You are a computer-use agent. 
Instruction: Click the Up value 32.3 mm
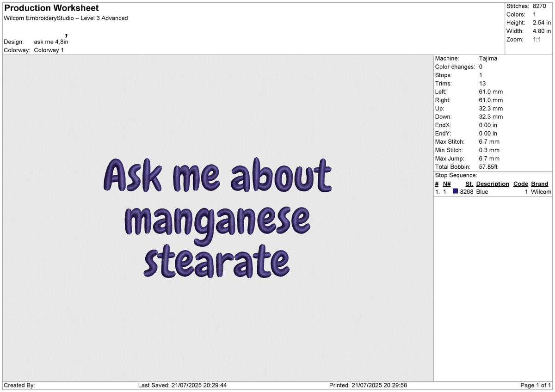click(491, 108)
